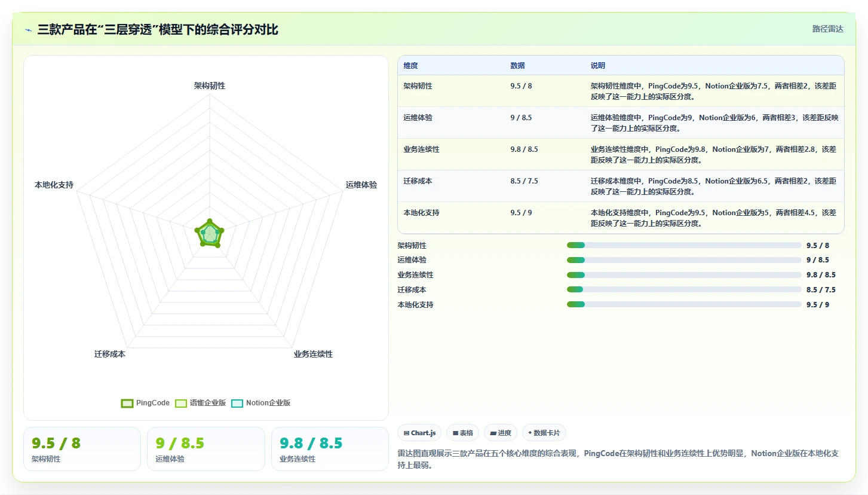Screen dimensions: 868x495
Task: Toggle Notion企业版 legend swatch in radar chart
Action: click(x=237, y=404)
